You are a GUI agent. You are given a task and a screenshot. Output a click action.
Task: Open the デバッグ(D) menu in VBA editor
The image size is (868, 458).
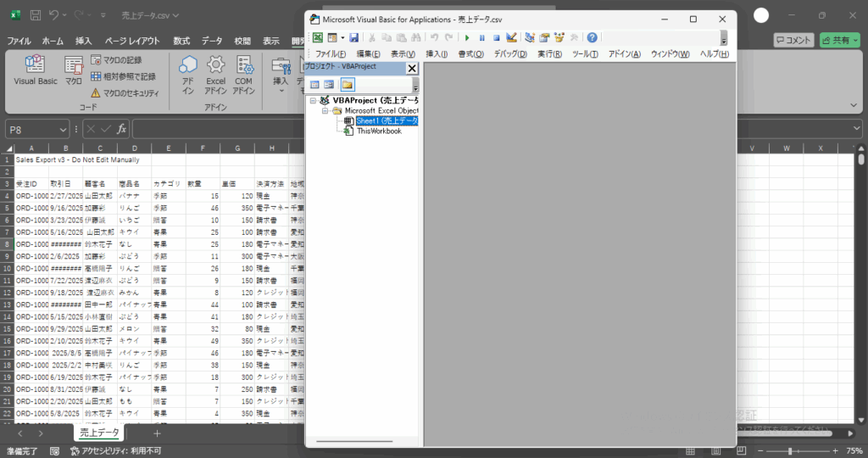click(510, 54)
